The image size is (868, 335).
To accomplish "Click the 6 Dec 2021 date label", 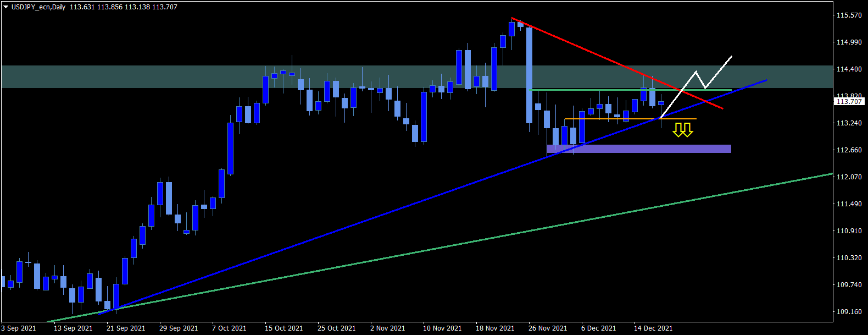I will coord(598,328).
